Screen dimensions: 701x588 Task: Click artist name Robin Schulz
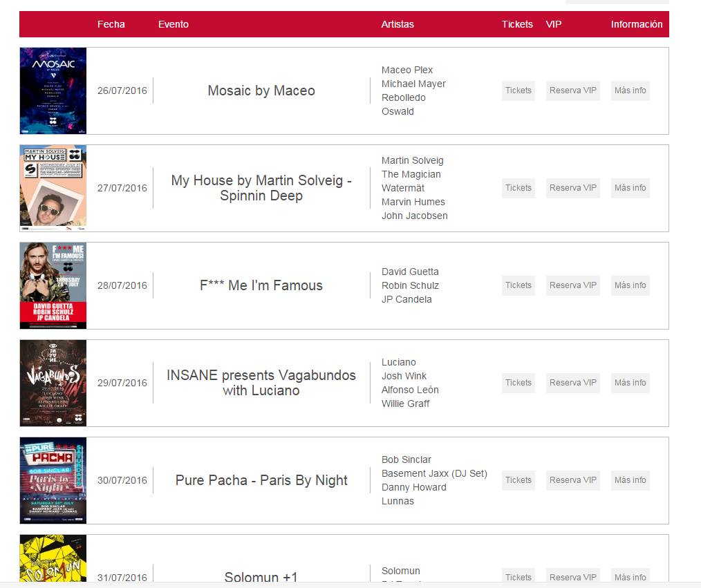point(410,285)
